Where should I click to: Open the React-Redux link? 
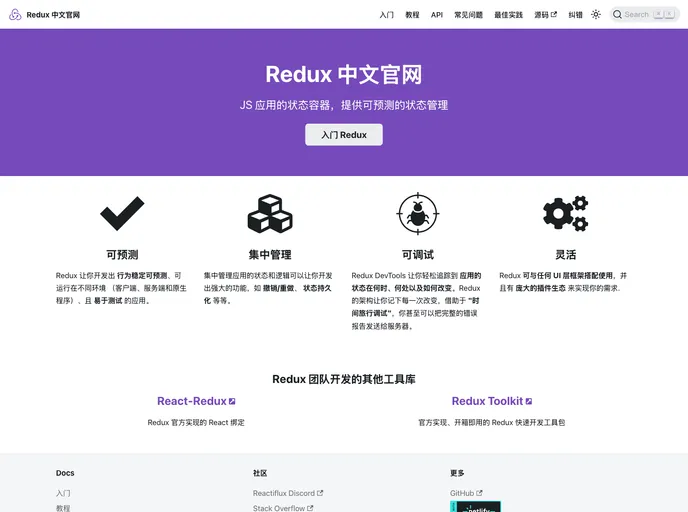(196, 401)
